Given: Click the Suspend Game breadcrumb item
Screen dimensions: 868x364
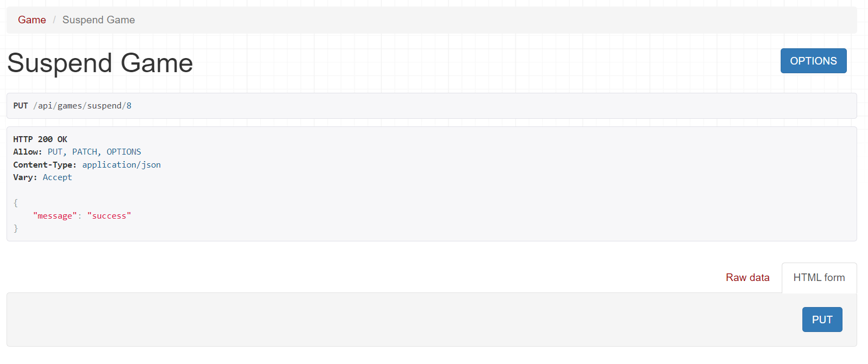Looking at the screenshot, I should coord(98,20).
